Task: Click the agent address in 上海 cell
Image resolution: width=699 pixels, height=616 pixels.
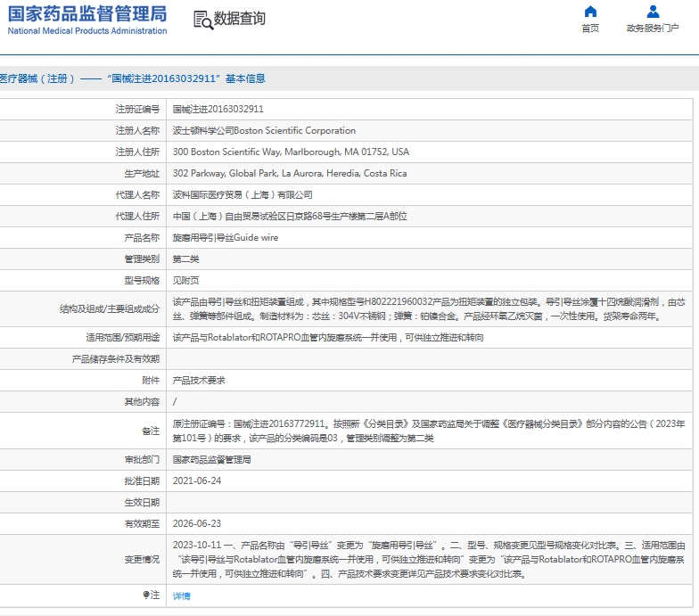Action: [x=290, y=216]
